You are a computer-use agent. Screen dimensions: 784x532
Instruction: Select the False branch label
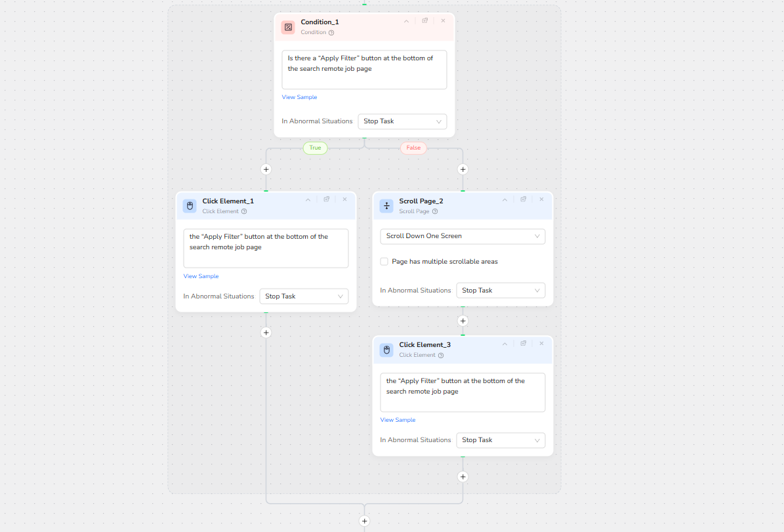413,148
